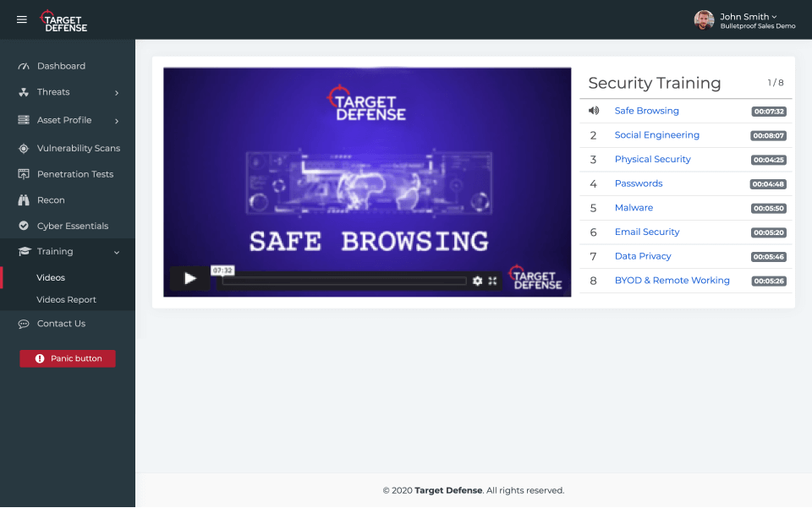Click the speaker icon beside Safe Browsing
Image resolution: width=812 pixels, height=508 pixels.
[594, 111]
